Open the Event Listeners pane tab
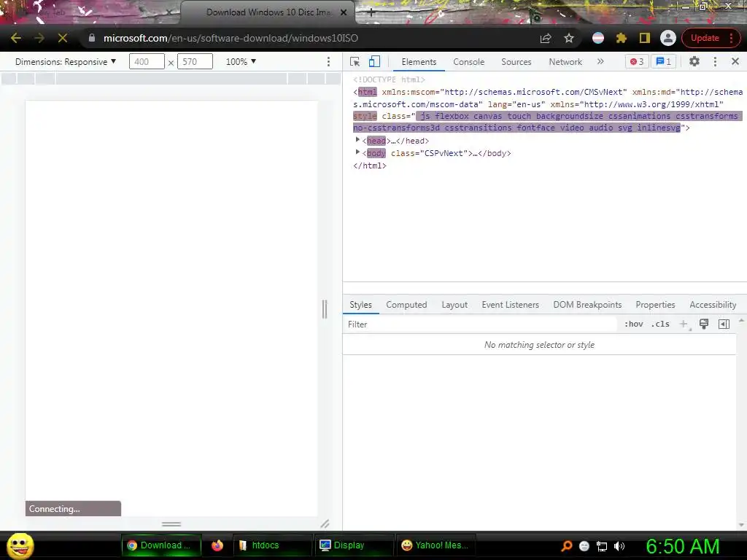Image resolution: width=747 pixels, height=560 pixels. (510, 305)
